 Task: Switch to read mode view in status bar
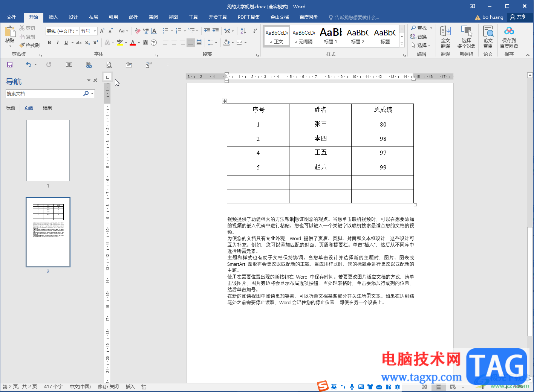tap(424, 387)
